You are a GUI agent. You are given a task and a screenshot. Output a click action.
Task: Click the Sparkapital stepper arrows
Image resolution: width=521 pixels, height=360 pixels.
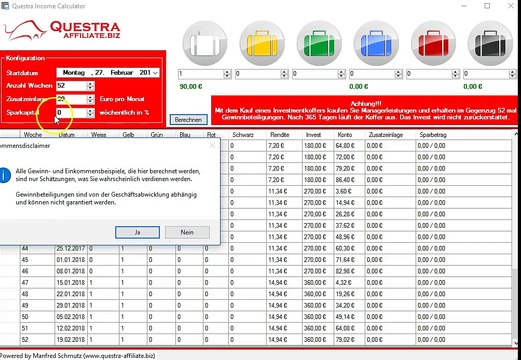click(90, 113)
